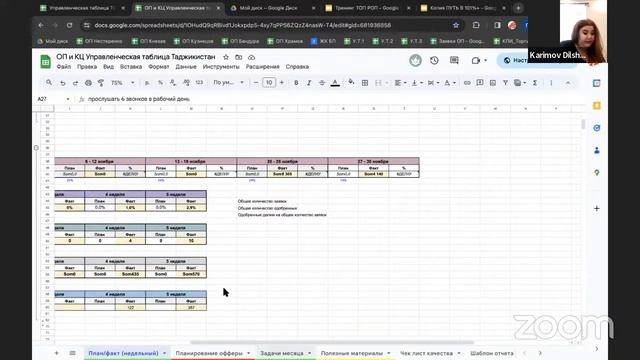Print the spreadsheet via printer icon
The height and width of the screenshot is (360, 640).
88,83
